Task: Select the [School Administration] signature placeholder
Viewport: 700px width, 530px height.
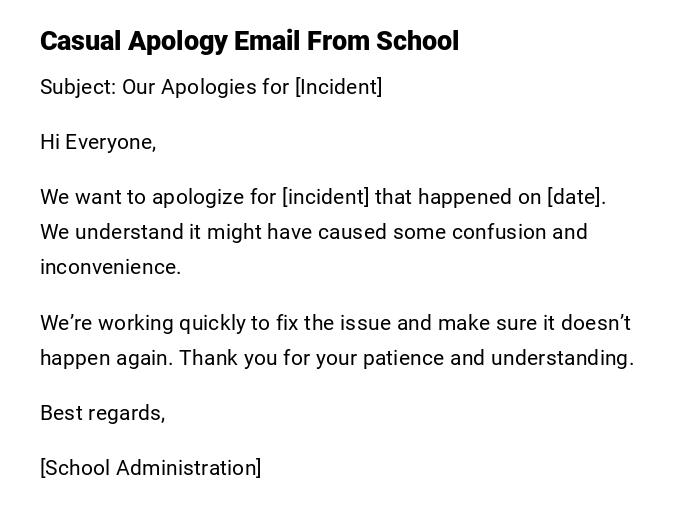Action: (150, 468)
